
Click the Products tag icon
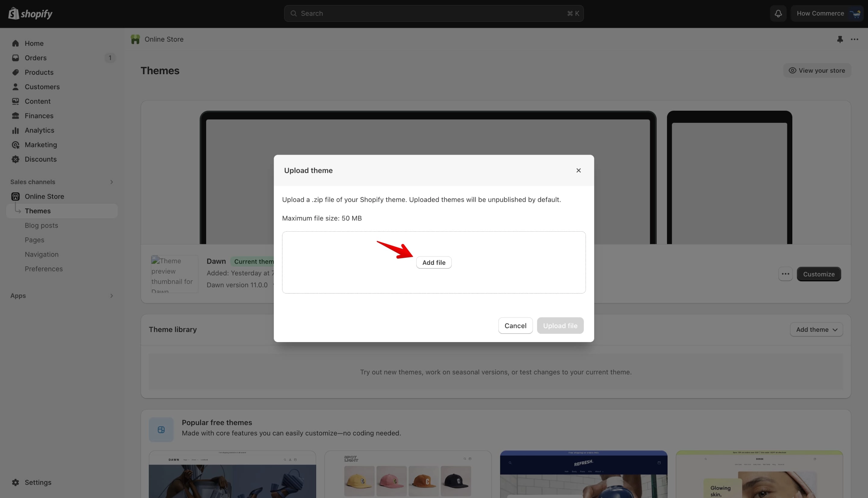pos(15,72)
